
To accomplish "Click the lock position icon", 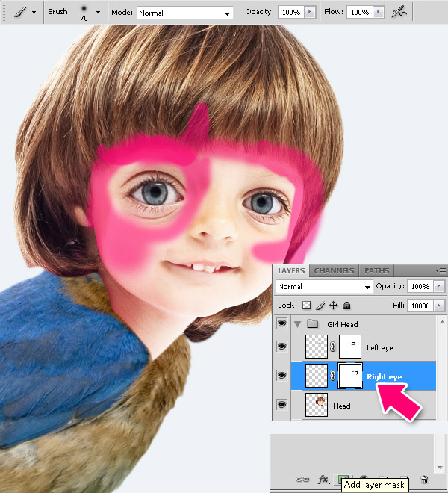I will tap(334, 306).
